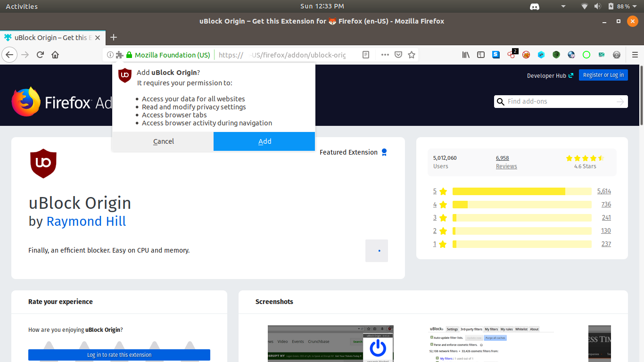644x362 pixels.
Task: Bookmark this page with the star
Action: [412, 55]
